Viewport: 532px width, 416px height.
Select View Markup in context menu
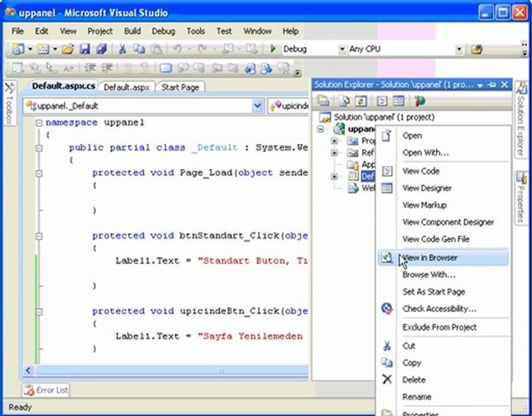[x=443, y=205]
